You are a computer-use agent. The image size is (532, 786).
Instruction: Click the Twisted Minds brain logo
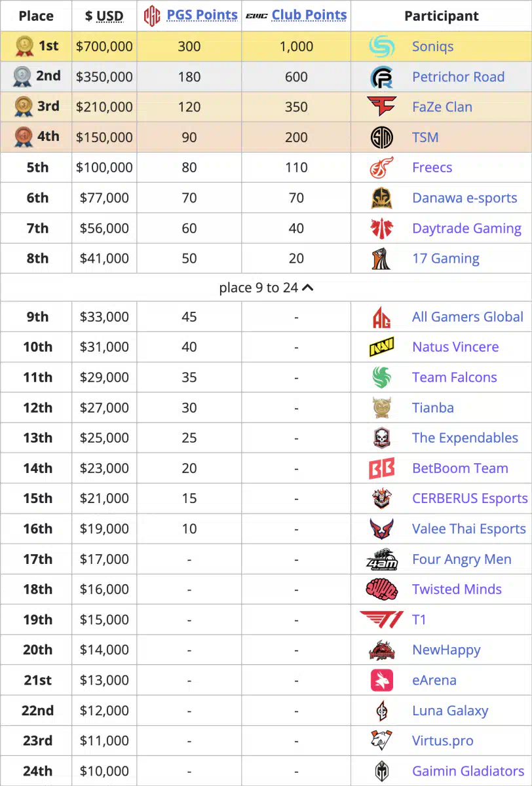tap(381, 589)
